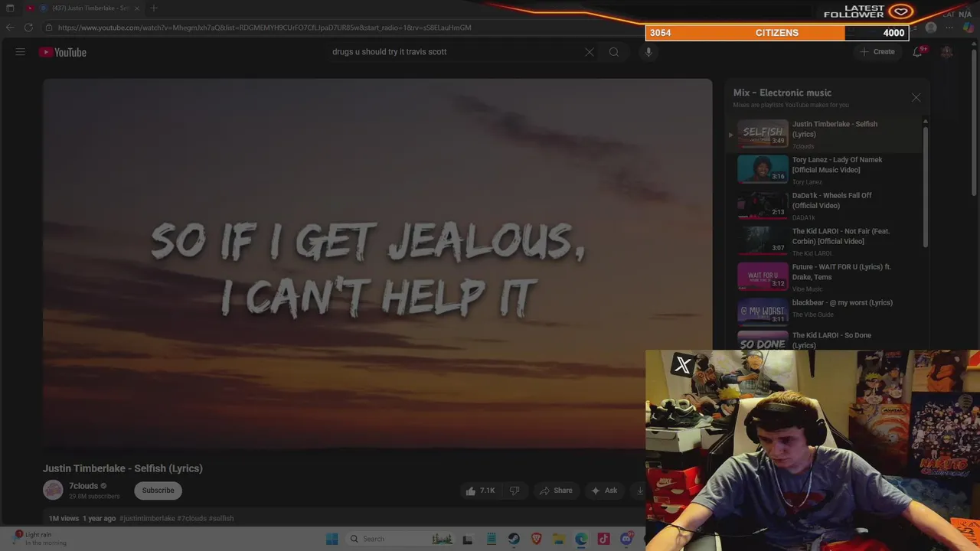Open the Windows Start menu
This screenshot has width=980, height=551.
[332, 539]
